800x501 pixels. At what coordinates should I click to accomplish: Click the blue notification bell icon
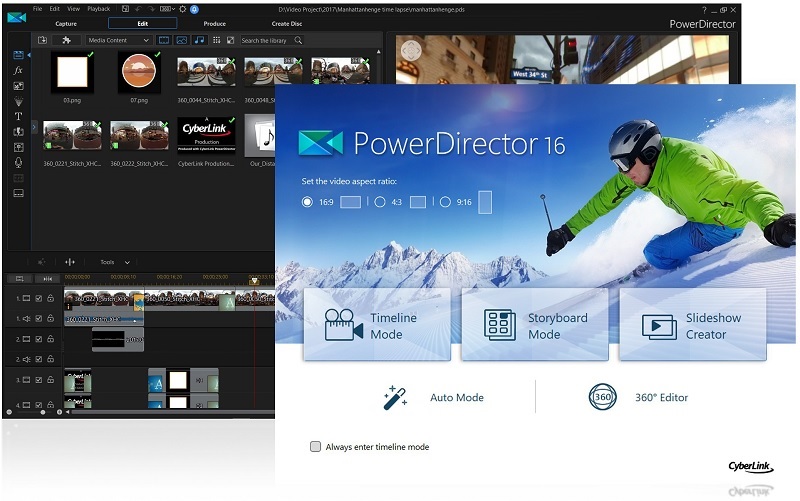point(194,9)
